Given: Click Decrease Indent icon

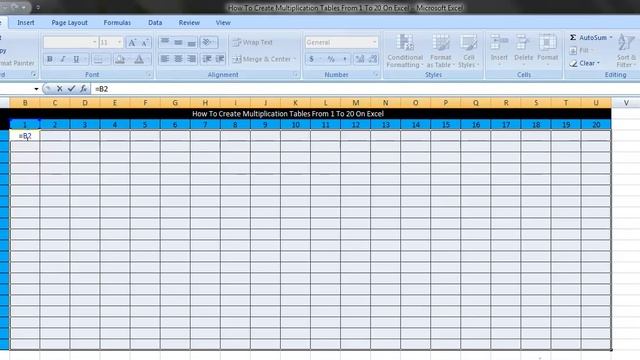Looking at the screenshot, I should pos(207,59).
